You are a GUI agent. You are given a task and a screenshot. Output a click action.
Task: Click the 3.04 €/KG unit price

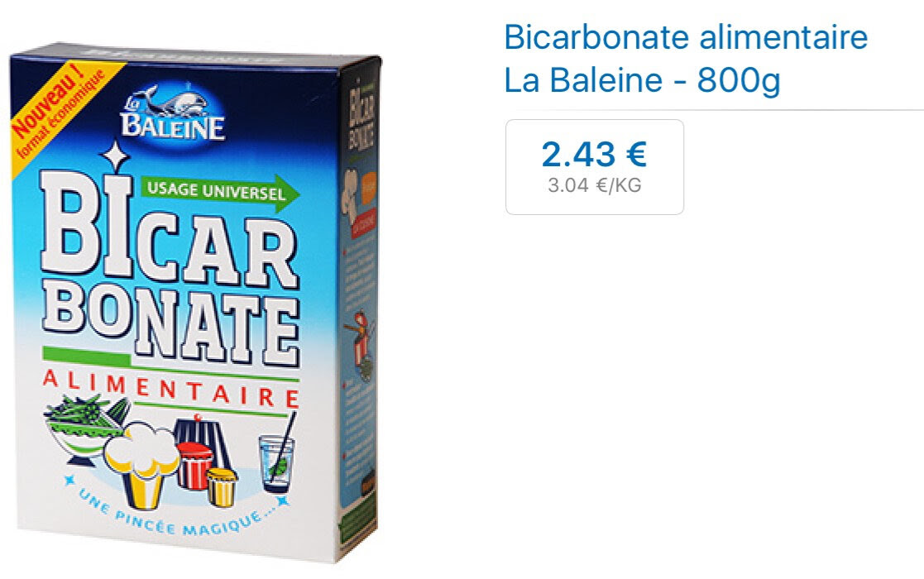pos(595,185)
